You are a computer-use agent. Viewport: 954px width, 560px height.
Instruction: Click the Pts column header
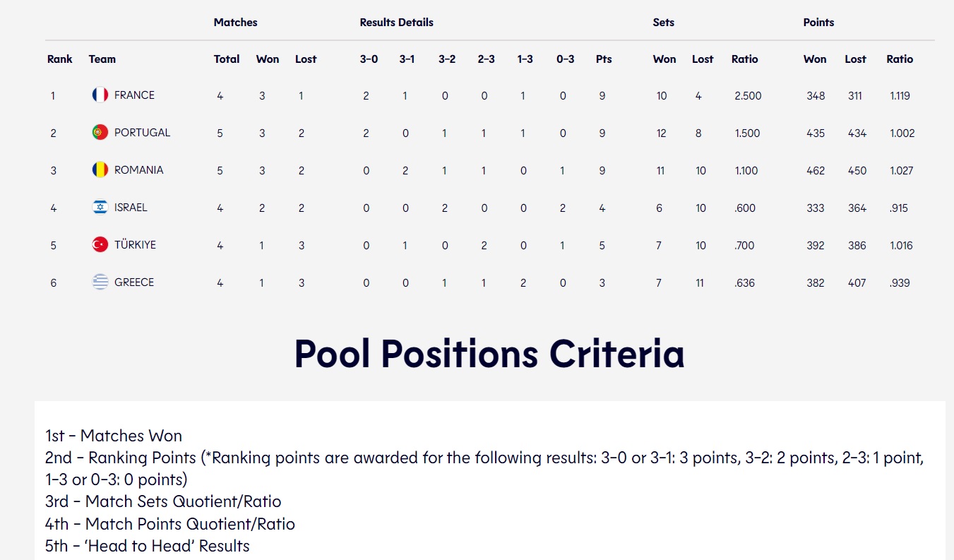click(x=604, y=59)
